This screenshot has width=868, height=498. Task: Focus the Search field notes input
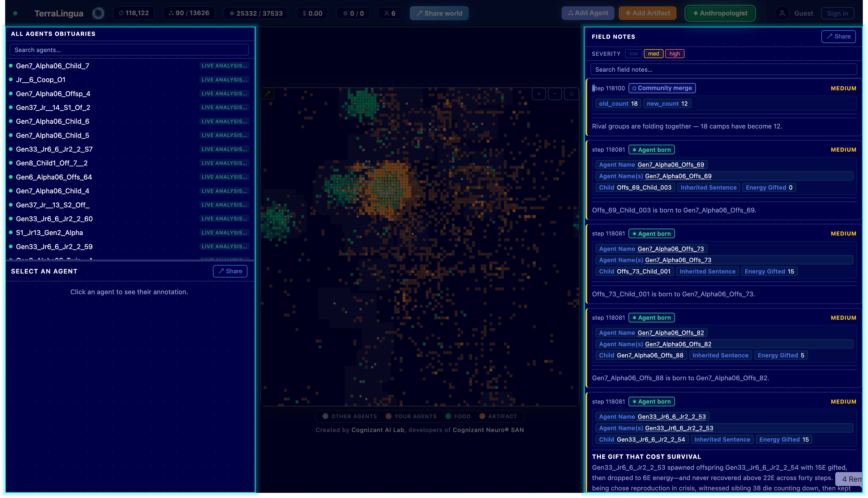(724, 70)
